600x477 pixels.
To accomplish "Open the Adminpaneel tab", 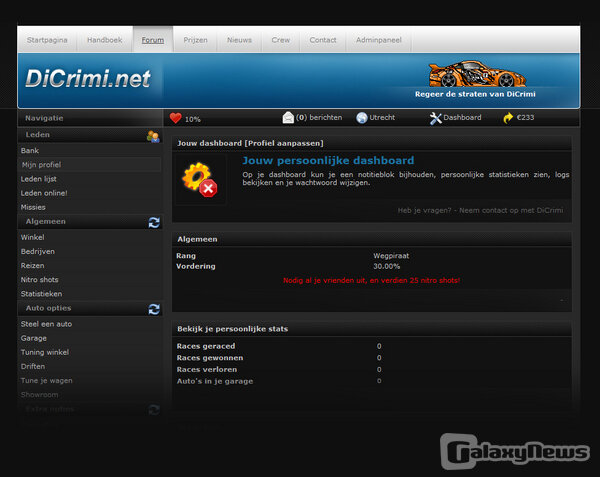I will click(379, 40).
